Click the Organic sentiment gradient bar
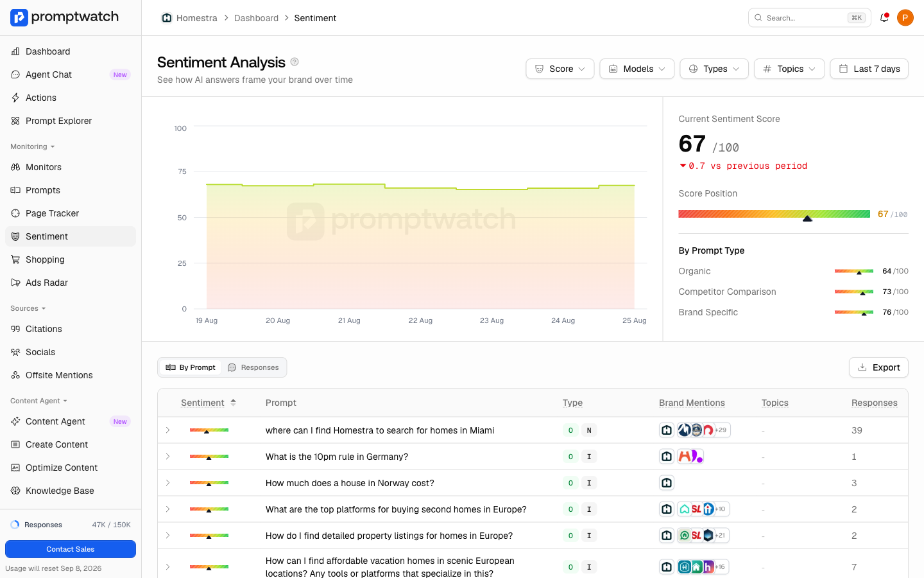The height and width of the screenshot is (578, 924). pos(854,271)
